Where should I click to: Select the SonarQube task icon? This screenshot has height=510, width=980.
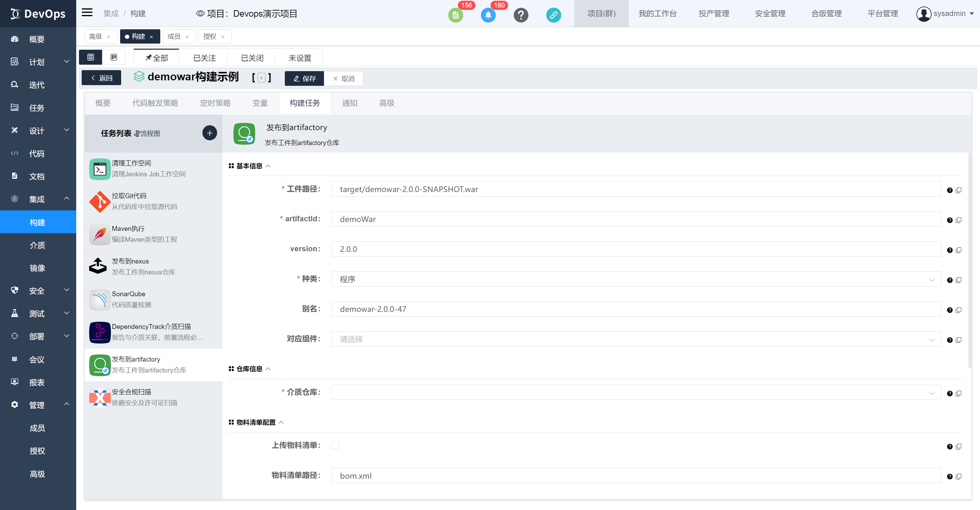click(100, 300)
